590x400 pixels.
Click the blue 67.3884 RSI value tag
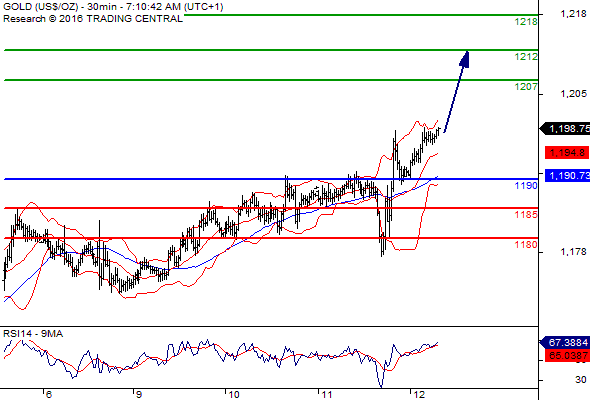tap(565, 343)
